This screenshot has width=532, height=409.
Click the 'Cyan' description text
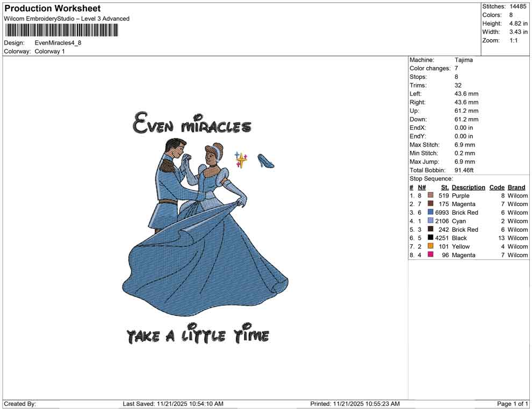coord(459,221)
